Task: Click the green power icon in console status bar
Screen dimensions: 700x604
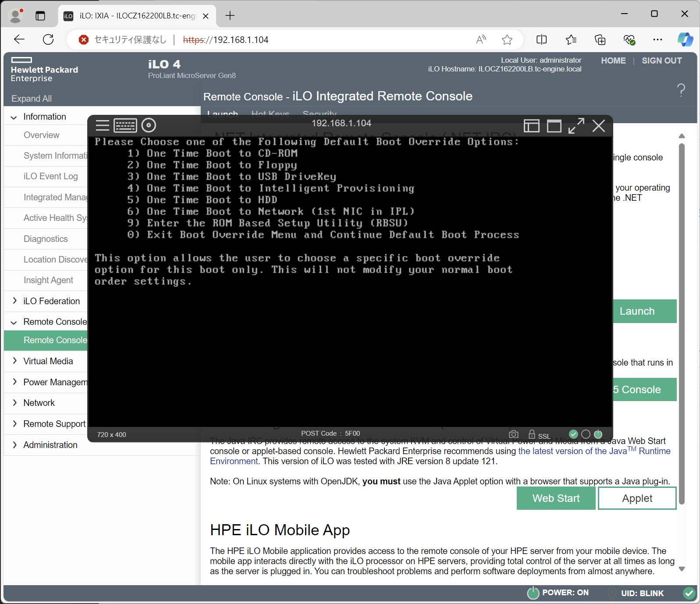Action: click(598, 434)
